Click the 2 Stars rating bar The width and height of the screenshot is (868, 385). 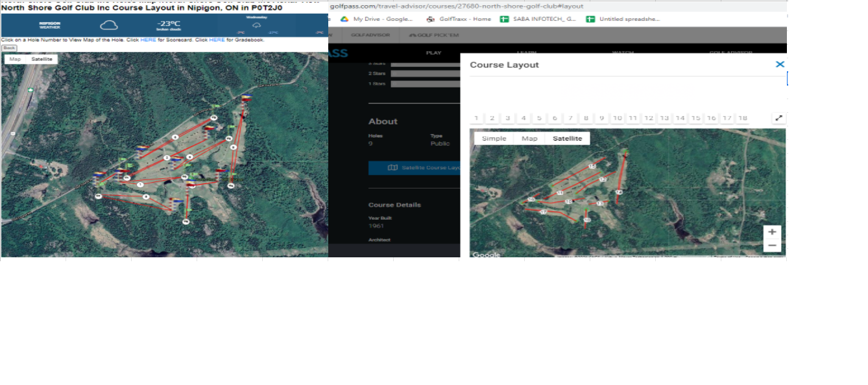pyautogui.click(x=425, y=73)
